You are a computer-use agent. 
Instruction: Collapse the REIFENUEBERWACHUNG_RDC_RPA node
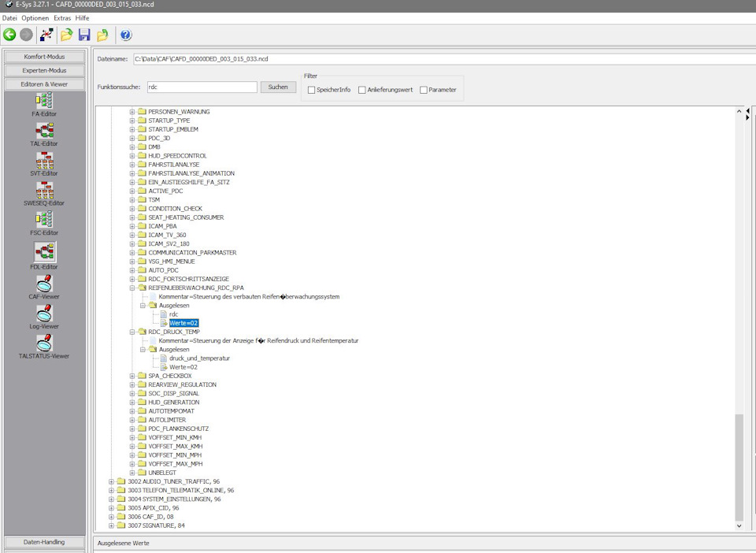pyautogui.click(x=132, y=288)
